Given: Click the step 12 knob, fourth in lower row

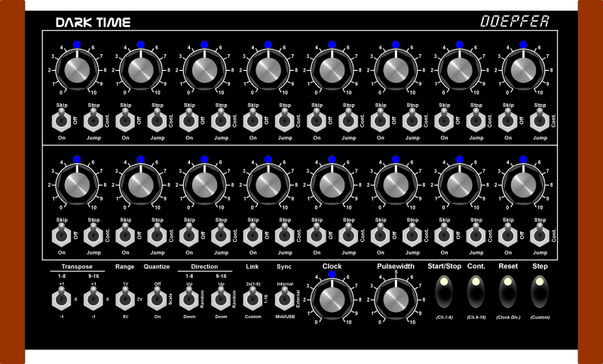Looking at the screenshot, I should click(x=268, y=185).
